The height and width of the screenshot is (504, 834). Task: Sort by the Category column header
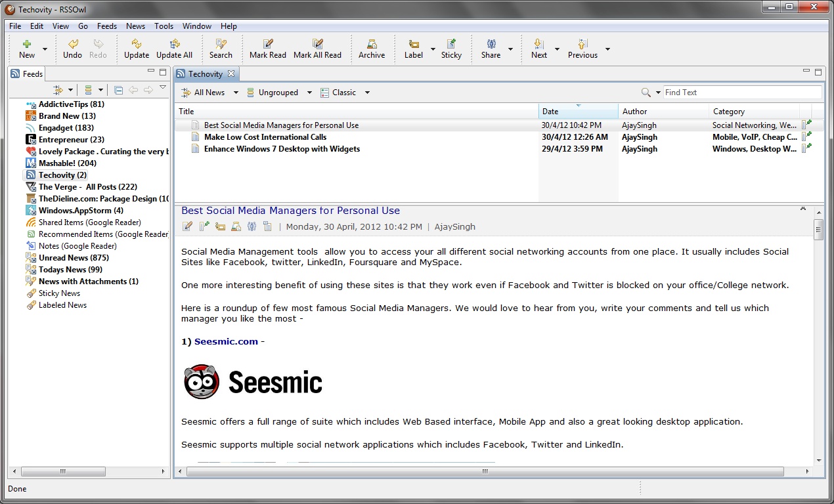click(x=755, y=111)
